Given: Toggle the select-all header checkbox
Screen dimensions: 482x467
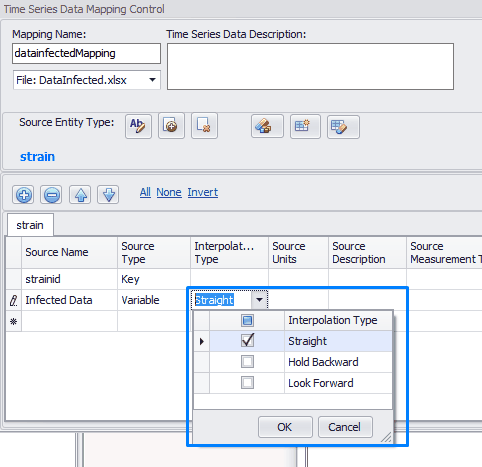Looking at the screenshot, I should click(x=247, y=320).
